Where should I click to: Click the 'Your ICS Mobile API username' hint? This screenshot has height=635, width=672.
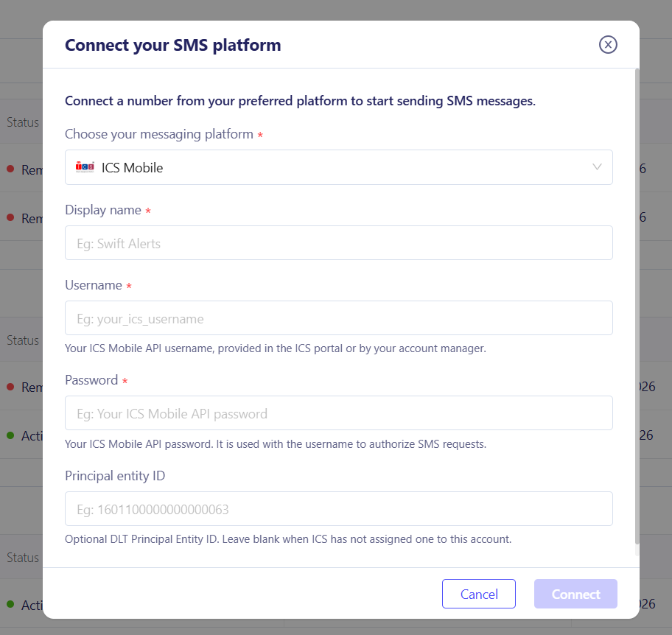point(276,348)
